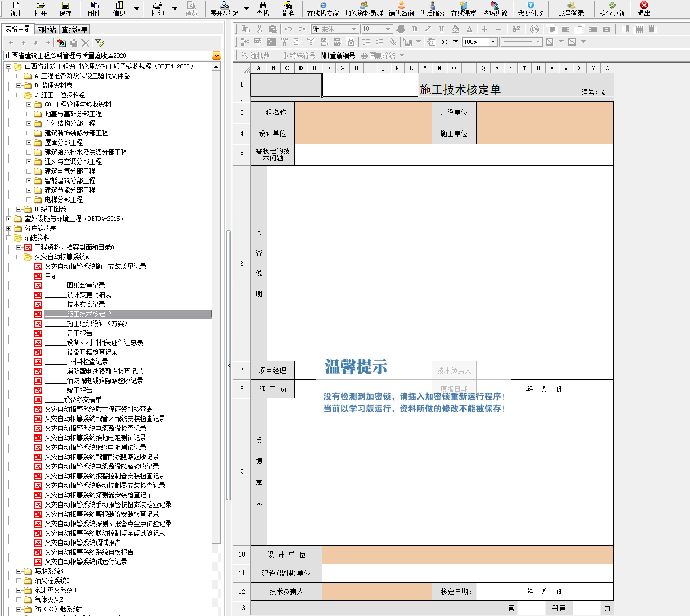Viewport: 690px width, 616px height.
Task: Expand the A 工程准备阶段和竣工验收文件卷 node
Action: point(19,76)
